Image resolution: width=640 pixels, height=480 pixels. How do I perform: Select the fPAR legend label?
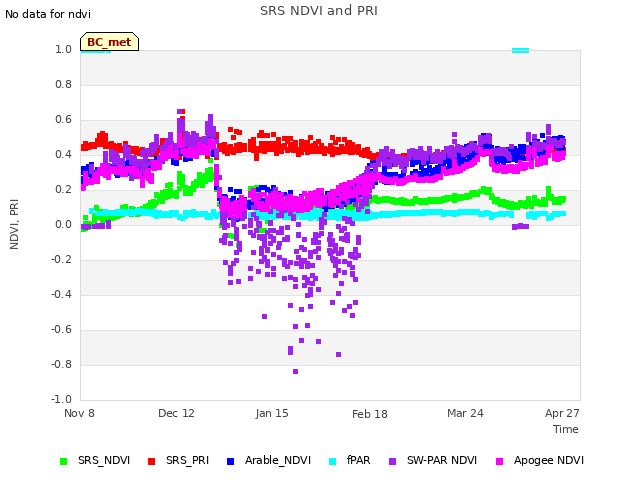tap(358, 460)
